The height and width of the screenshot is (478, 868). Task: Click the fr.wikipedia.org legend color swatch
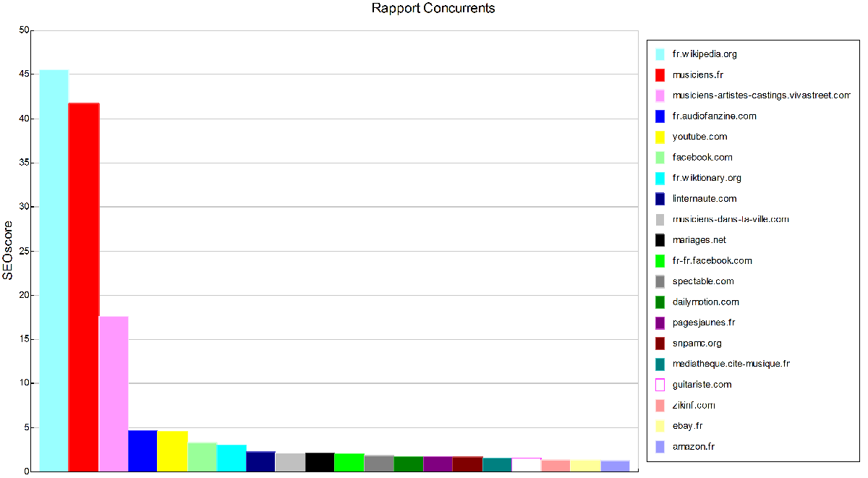pyautogui.click(x=660, y=54)
